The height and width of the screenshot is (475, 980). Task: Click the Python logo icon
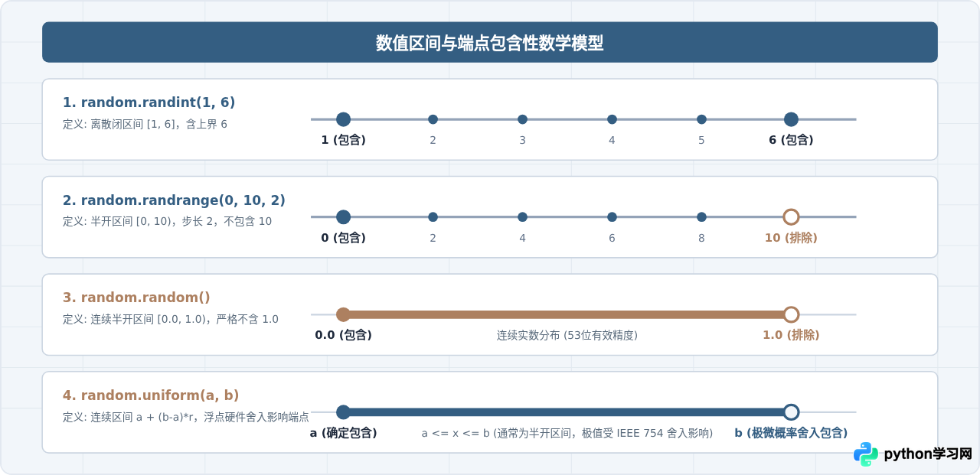[866, 454]
